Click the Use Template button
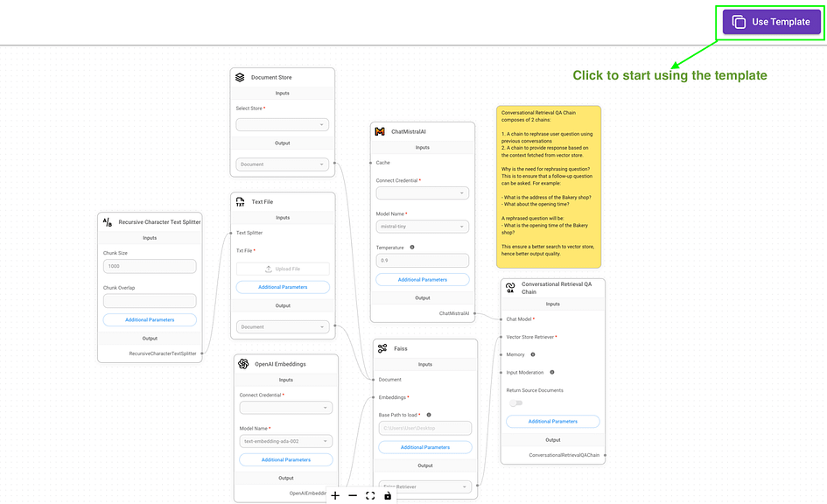 point(771,22)
